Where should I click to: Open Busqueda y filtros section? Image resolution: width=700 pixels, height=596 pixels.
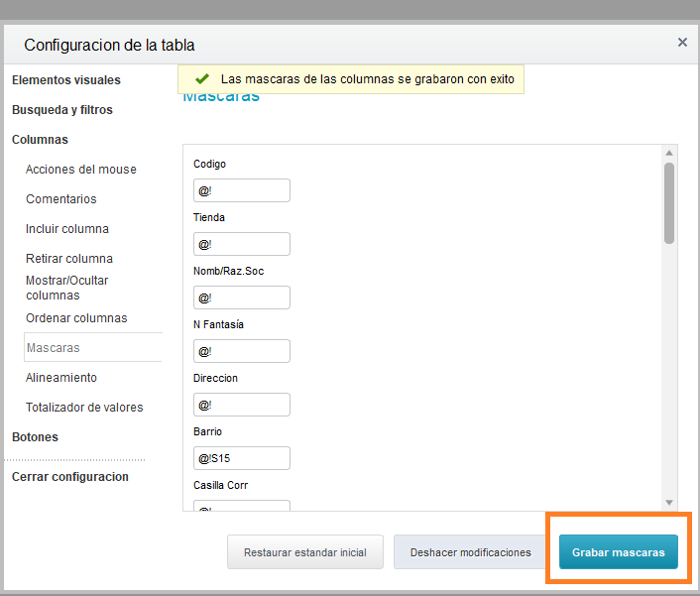pyautogui.click(x=62, y=110)
